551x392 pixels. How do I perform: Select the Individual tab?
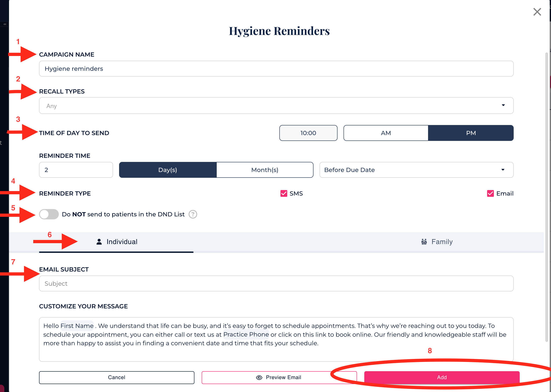[x=117, y=242]
